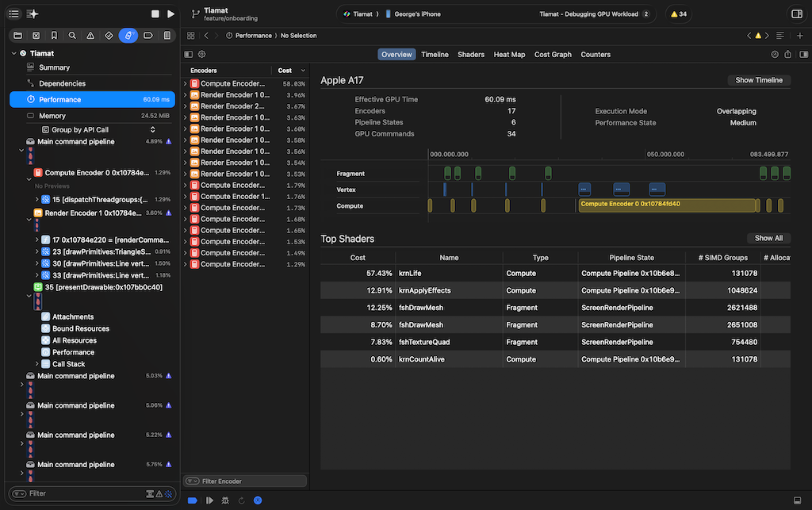This screenshot has width=812, height=510.
Task: Toggle breakpoints activation in debug bar
Action: coord(193,500)
